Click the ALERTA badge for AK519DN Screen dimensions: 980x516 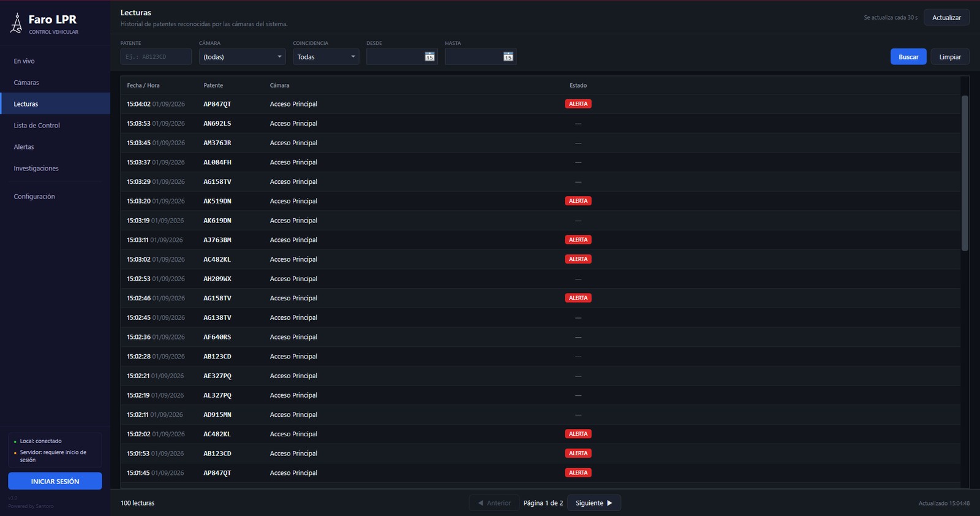click(578, 201)
